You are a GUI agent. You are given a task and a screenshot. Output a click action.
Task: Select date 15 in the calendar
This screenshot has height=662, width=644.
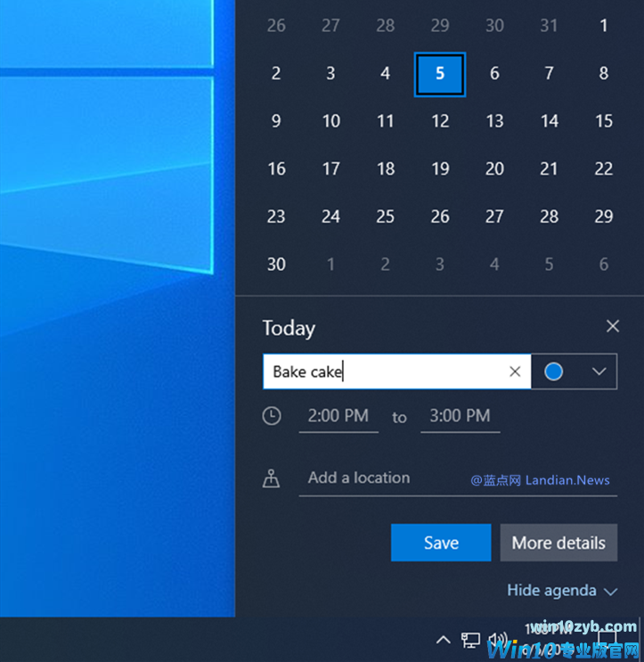click(604, 121)
